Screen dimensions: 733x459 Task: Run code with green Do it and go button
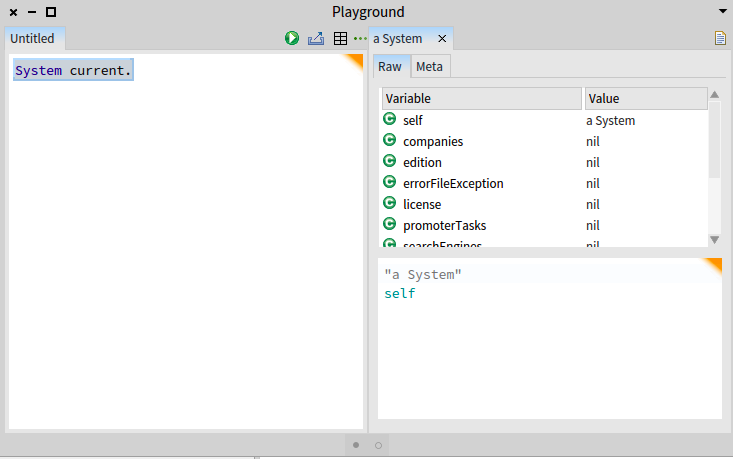coord(292,38)
